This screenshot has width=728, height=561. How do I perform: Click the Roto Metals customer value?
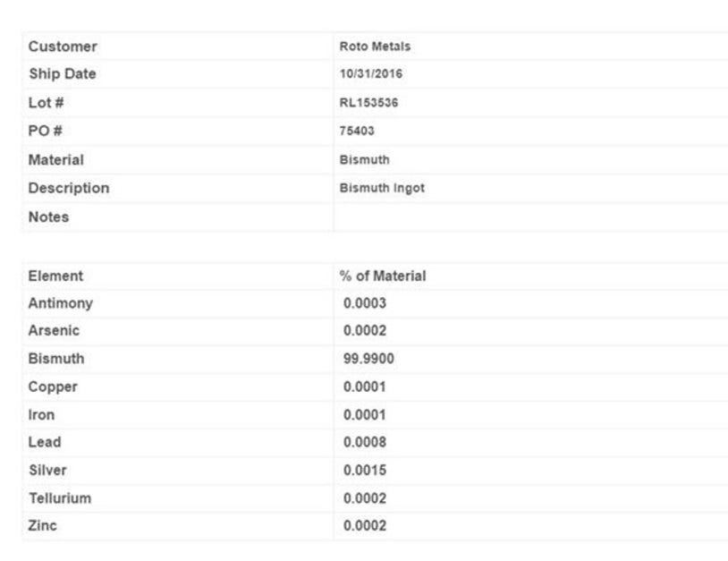[375, 47]
